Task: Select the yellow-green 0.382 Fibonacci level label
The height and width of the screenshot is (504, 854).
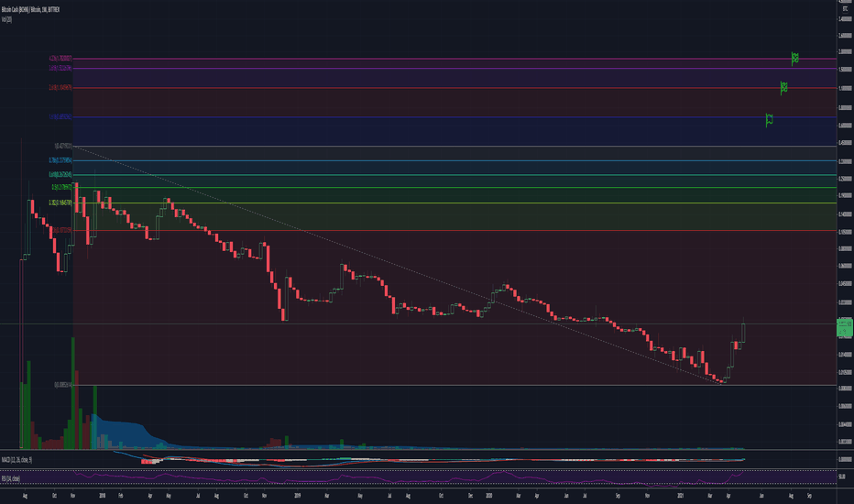Action: click(60, 203)
